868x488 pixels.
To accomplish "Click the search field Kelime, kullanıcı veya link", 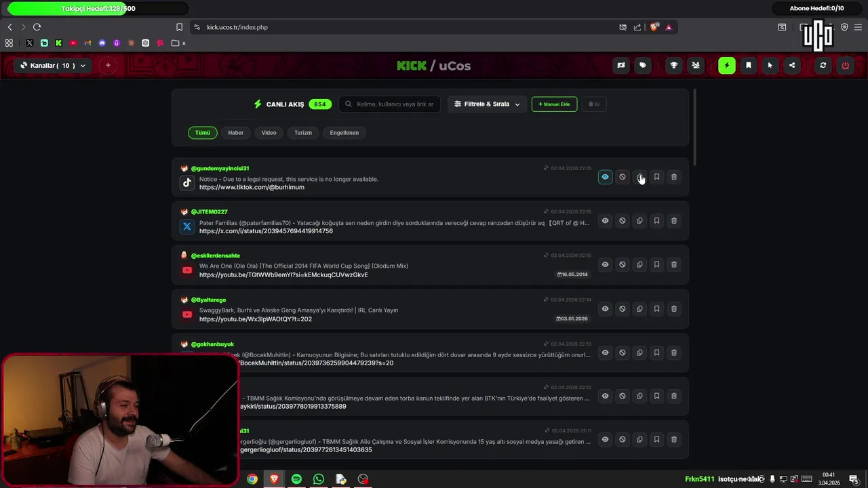I will [x=390, y=104].
